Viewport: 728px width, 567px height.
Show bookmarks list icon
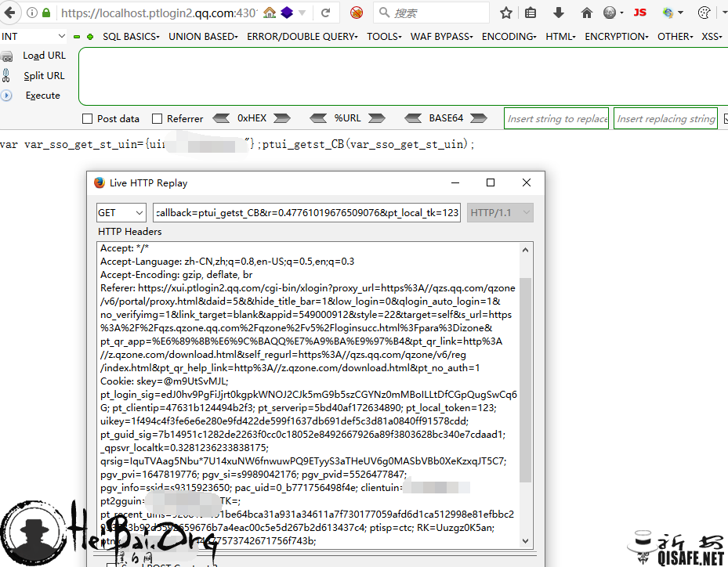click(531, 13)
